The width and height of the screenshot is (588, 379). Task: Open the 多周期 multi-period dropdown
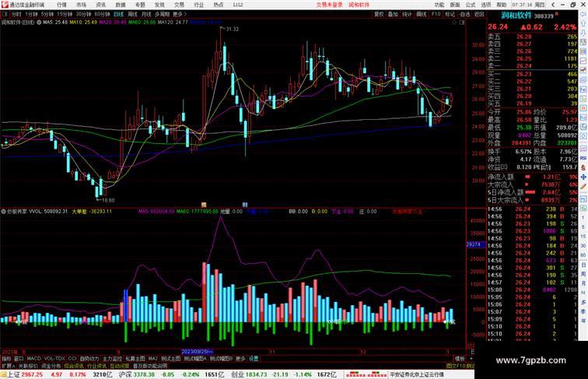(162, 14)
